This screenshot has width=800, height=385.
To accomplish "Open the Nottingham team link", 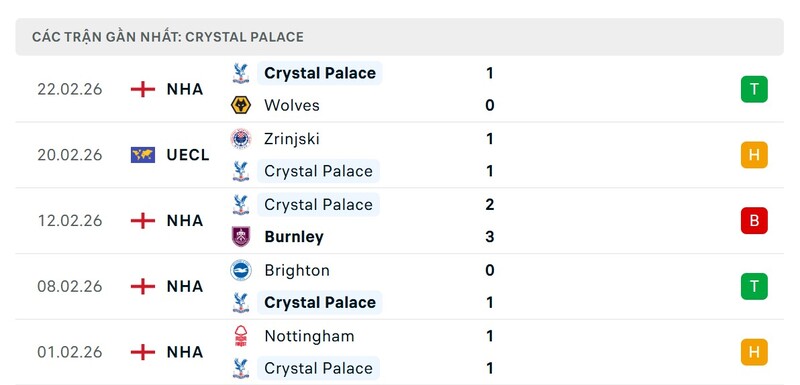I will (309, 336).
